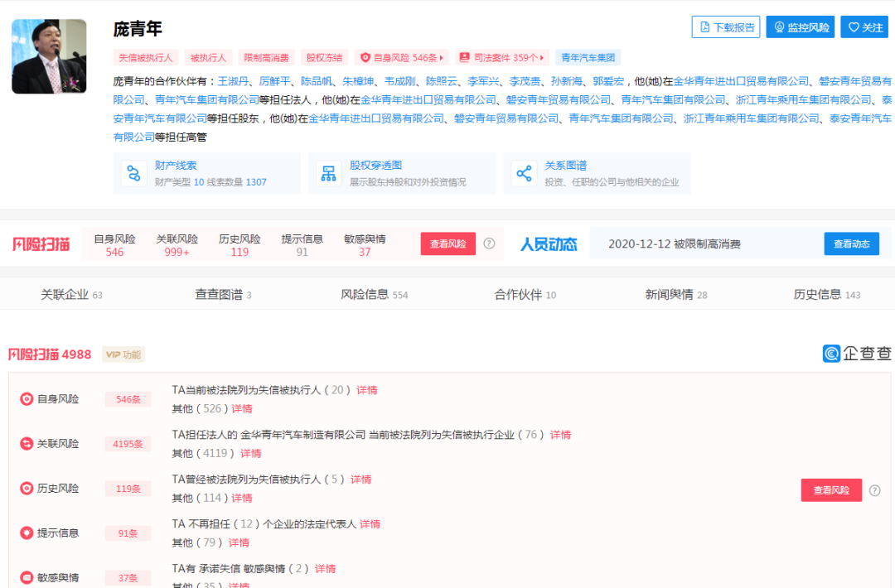Click the 青年汽车集团 tag
The image size is (895, 588).
588,58
